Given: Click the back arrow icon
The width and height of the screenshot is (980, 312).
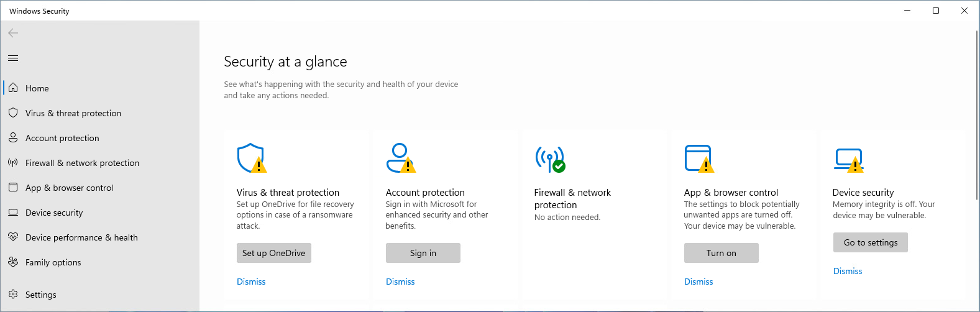Looking at the screenshot, I should point(13,33).
